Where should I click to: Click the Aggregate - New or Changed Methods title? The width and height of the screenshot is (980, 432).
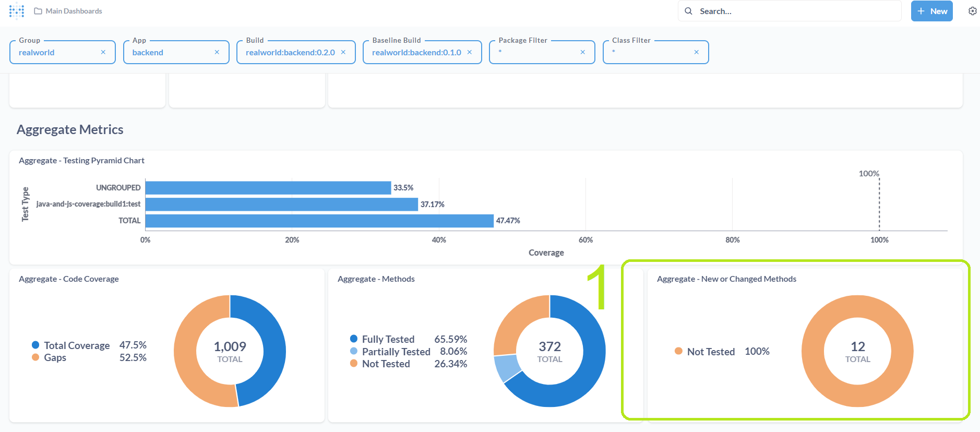[726, 279]
